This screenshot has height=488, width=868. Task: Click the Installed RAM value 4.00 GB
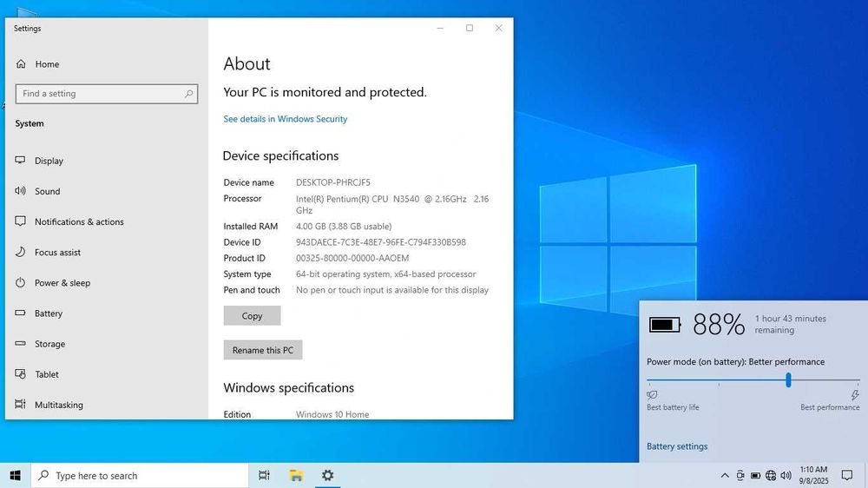tap(344, 226)
